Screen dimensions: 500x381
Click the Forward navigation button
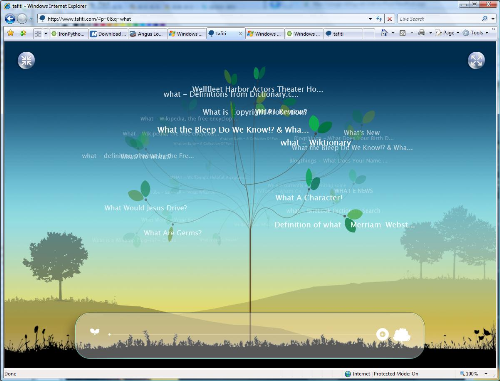[22, 19]
